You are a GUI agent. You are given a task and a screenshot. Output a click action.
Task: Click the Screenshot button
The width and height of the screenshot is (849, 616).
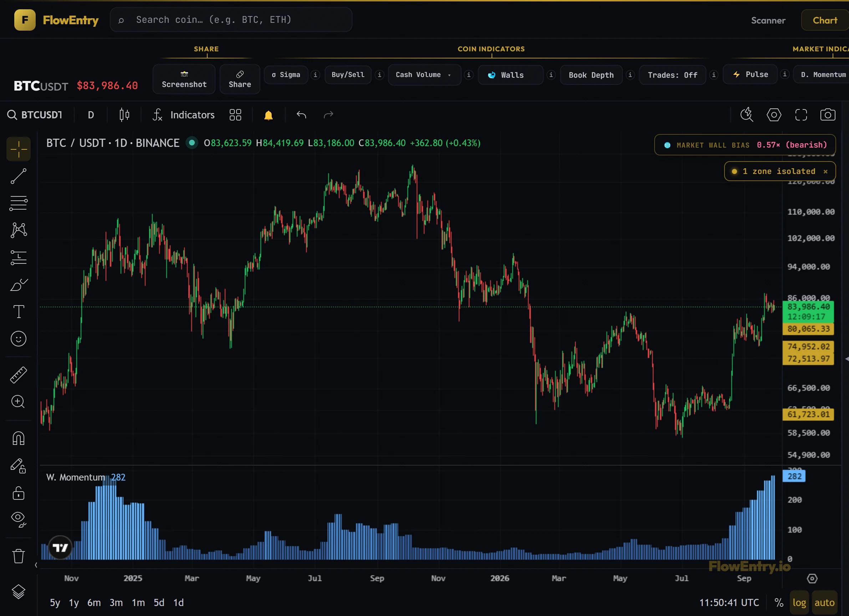click(x=184, y=79)
